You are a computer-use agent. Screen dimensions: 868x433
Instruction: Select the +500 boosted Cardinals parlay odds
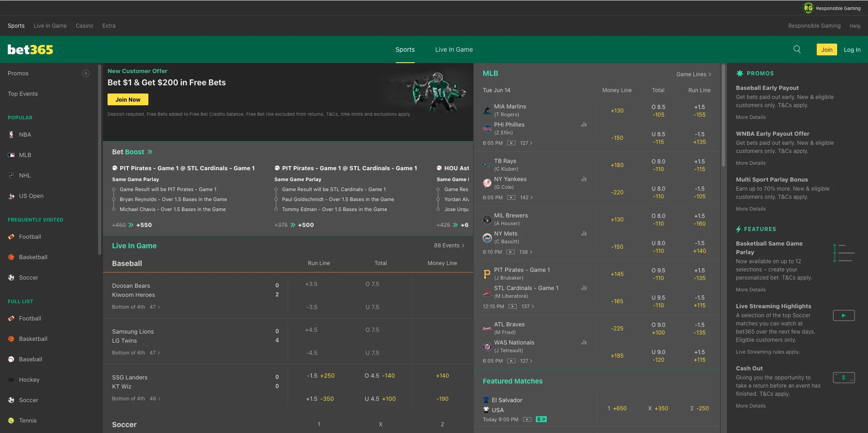click(306, 225)
